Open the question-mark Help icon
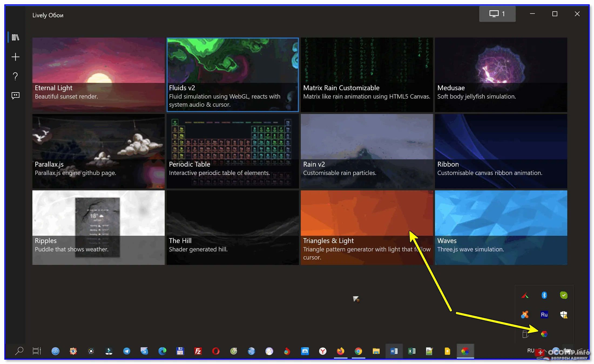Image resolution: width=594 pixels, height=364 pixels. coord(15,76)
